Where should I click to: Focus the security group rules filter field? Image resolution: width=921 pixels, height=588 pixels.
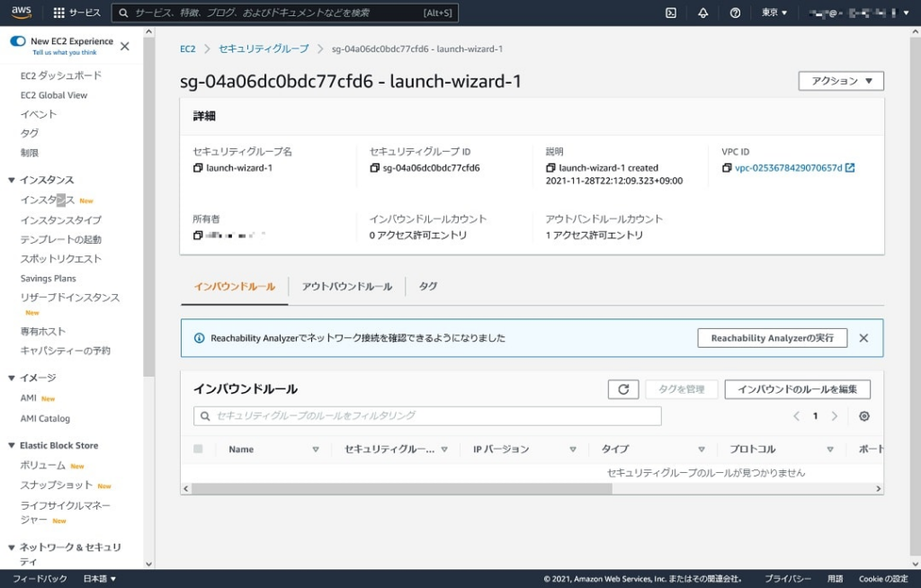click(x=427, y=416)
